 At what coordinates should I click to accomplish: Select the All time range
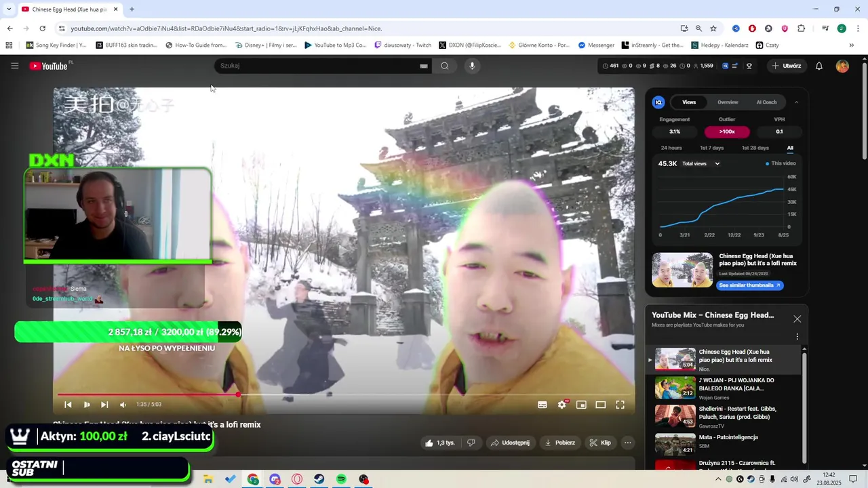pos(790,148)
